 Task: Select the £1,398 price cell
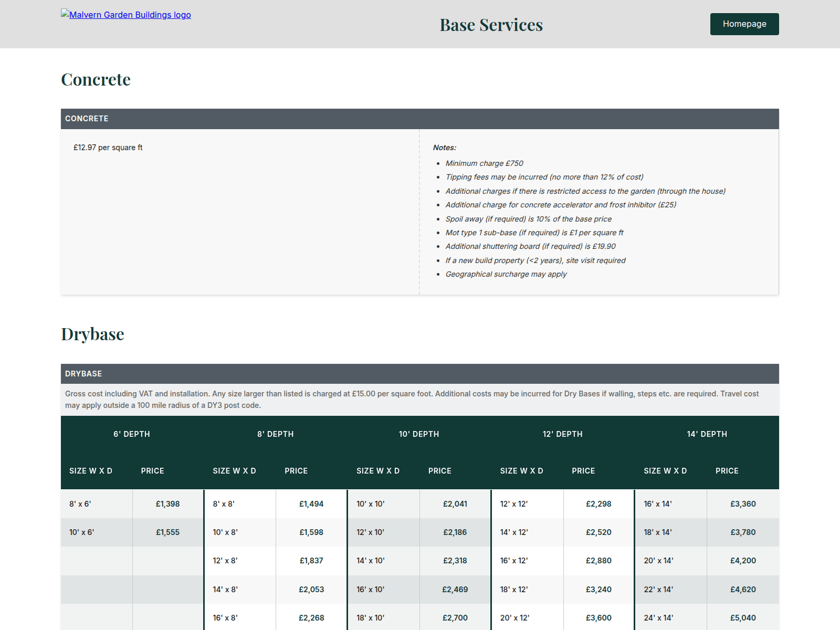[168, 504]
